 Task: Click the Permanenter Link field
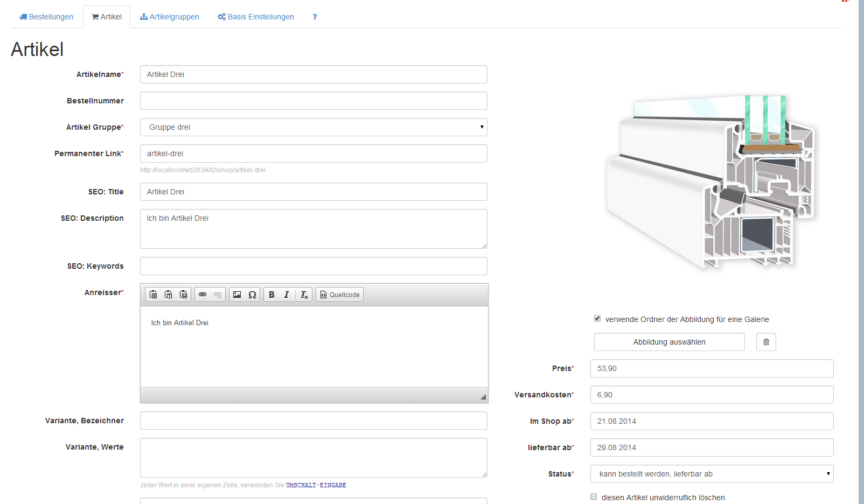click(313, 153)
